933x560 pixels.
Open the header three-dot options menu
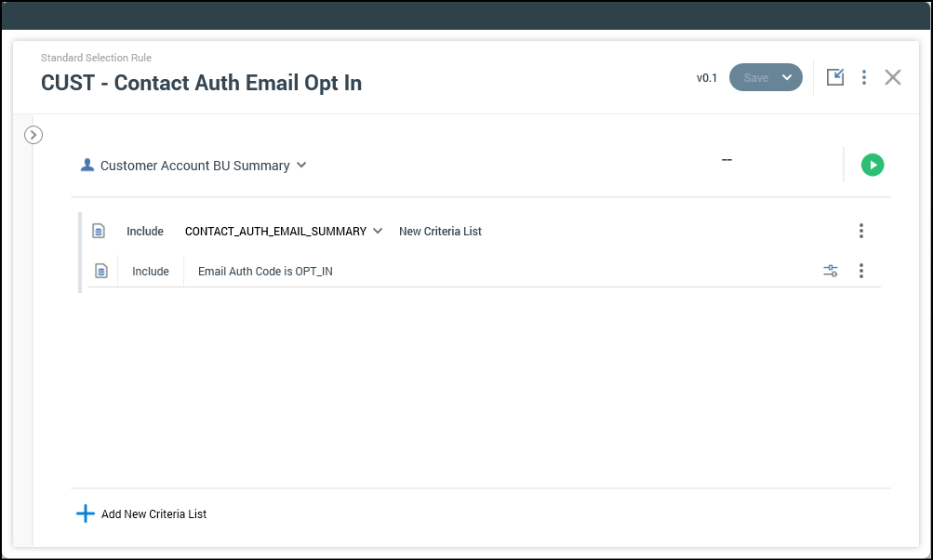click(x=864, y=77)
